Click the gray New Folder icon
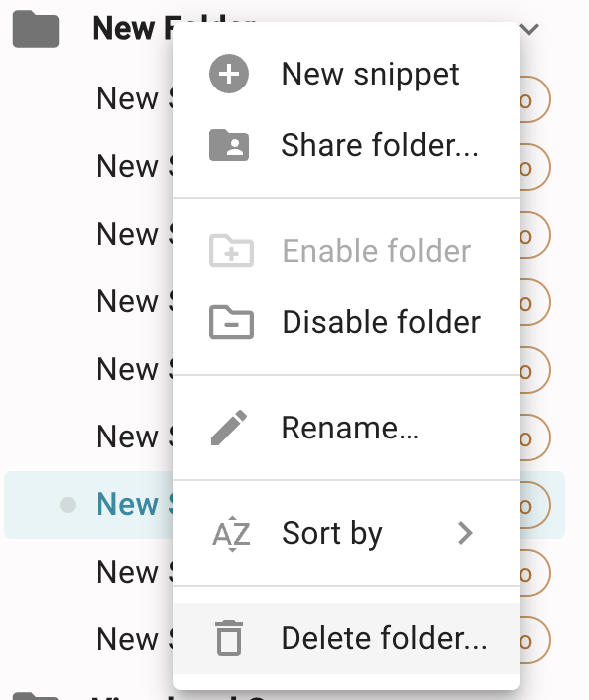Viewport: 589px width, 700px height. tap(36, 29)
